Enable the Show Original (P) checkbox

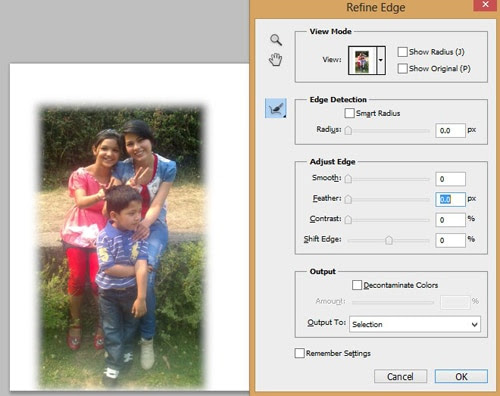[402, 68]
